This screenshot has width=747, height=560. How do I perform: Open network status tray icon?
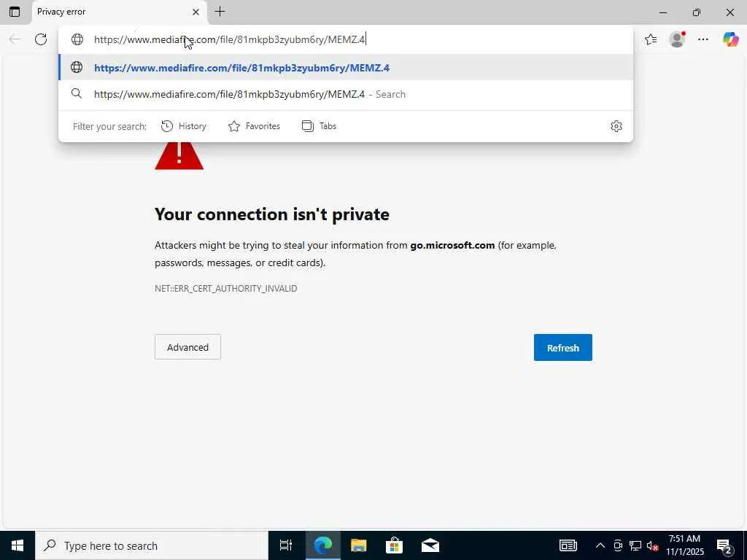[x=635, y=545]
